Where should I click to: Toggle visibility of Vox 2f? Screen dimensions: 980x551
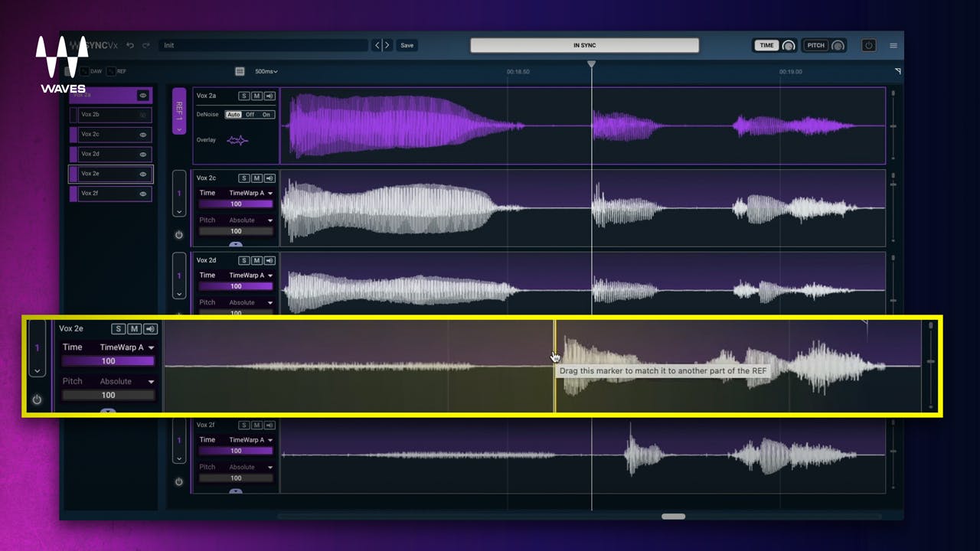[142, 193]
